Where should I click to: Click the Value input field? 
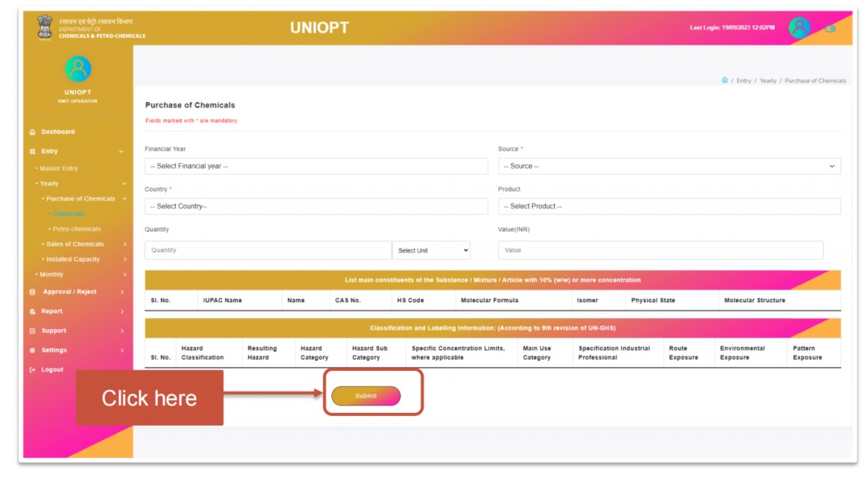coord(660,250)
